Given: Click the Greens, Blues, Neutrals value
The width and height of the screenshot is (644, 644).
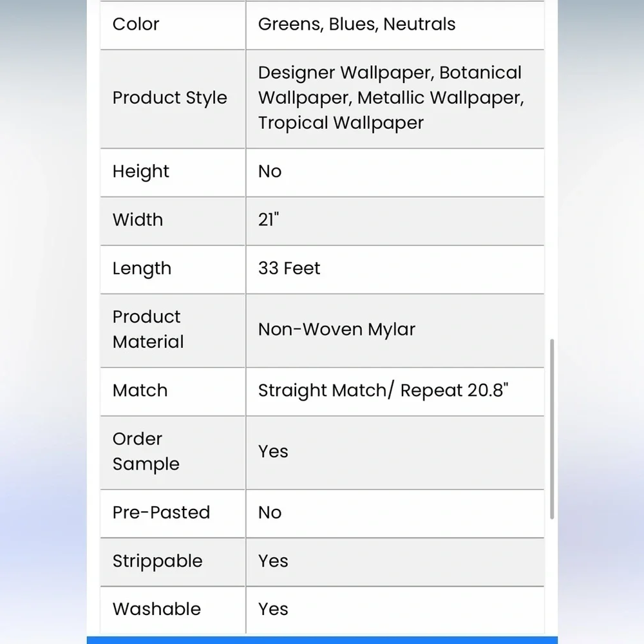Looking at the screenshot, I should coord(357,24).
